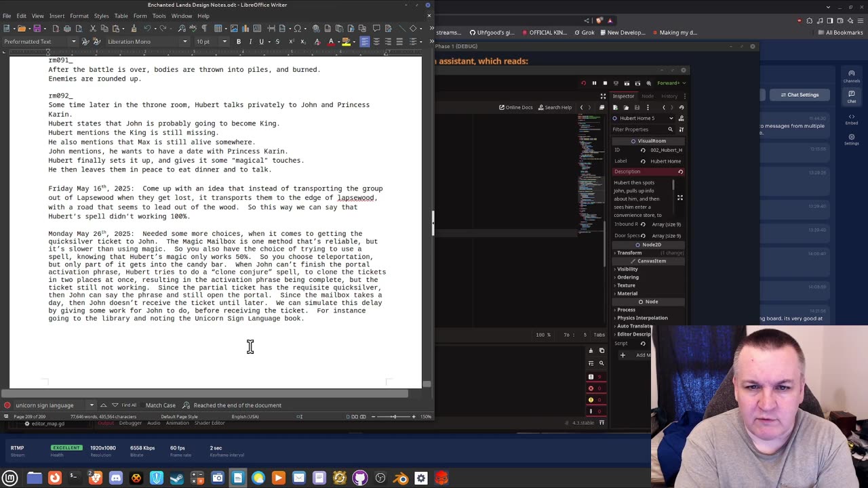The image size is (868, 488).
Task: Open Chat Settings in the chat panel
Action: point(800,95)
